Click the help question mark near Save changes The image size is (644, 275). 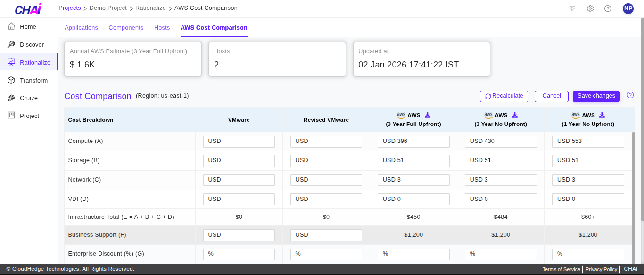[630, 95]
